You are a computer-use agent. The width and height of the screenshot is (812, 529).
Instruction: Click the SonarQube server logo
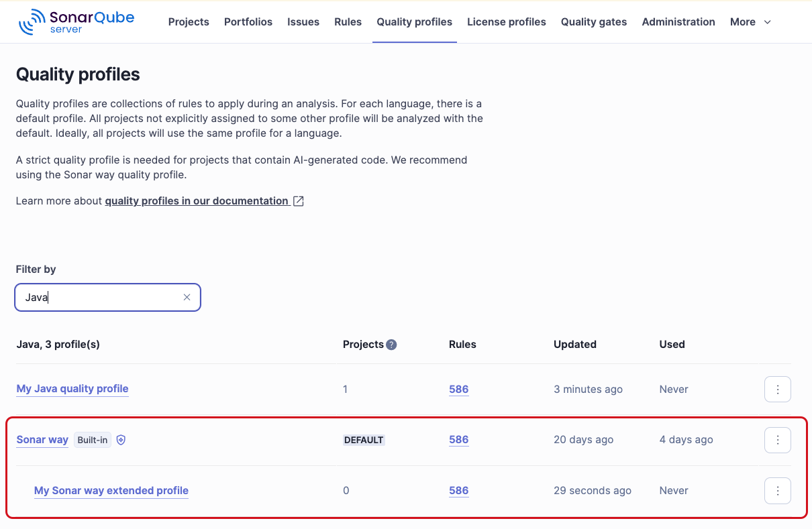[76, 21]
